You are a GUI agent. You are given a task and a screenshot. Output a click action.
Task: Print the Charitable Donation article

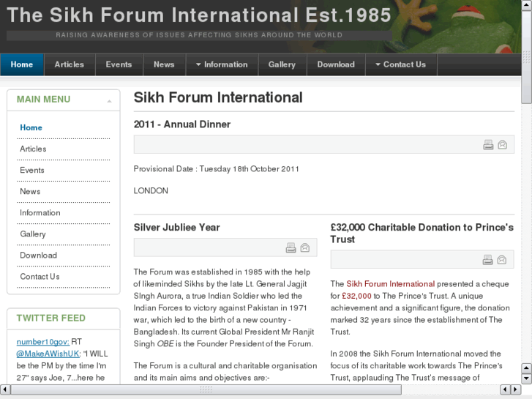point(487,260)
